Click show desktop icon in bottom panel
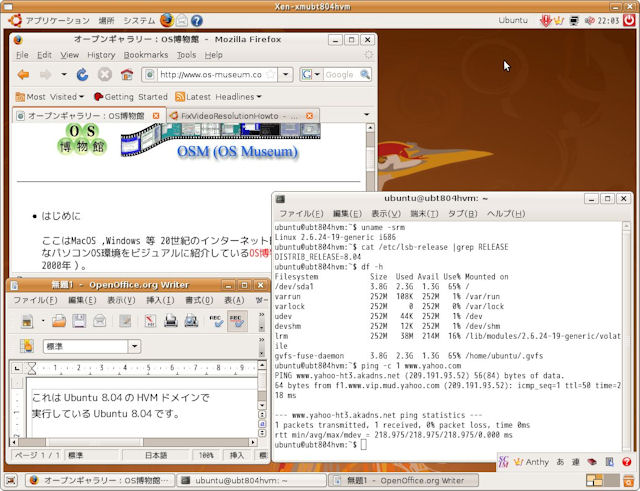Viewport: 640px width, 491px height. pyautogui.click(x=11, y=480)
